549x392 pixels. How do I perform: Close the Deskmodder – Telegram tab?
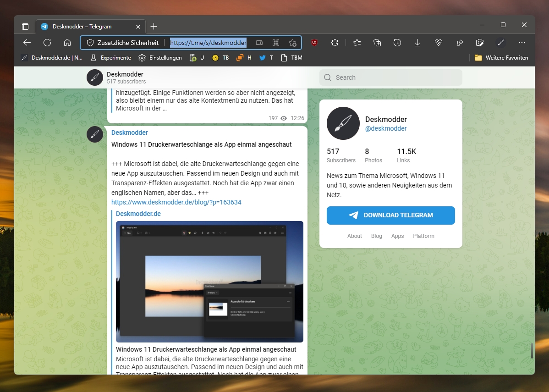tap(138, 27)
